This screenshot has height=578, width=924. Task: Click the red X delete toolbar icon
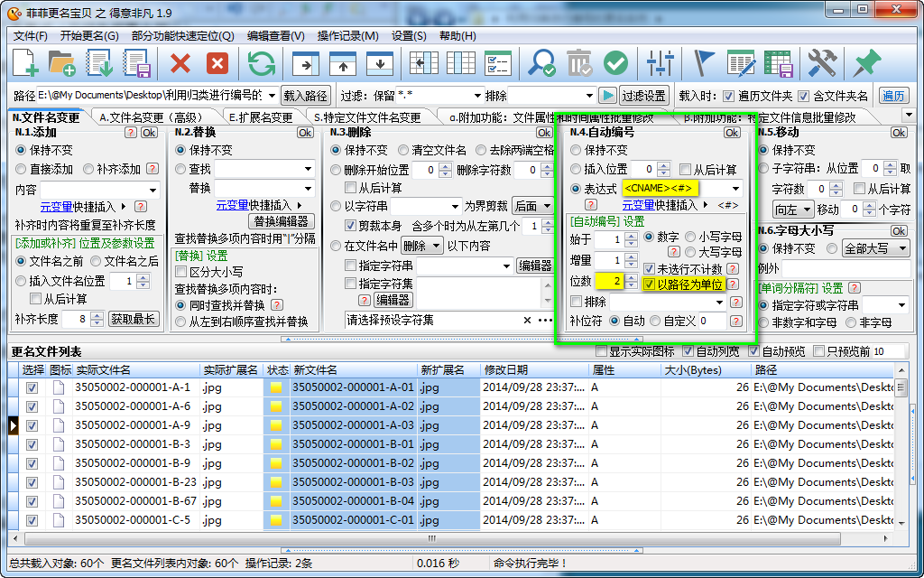(x=180, y=63)
